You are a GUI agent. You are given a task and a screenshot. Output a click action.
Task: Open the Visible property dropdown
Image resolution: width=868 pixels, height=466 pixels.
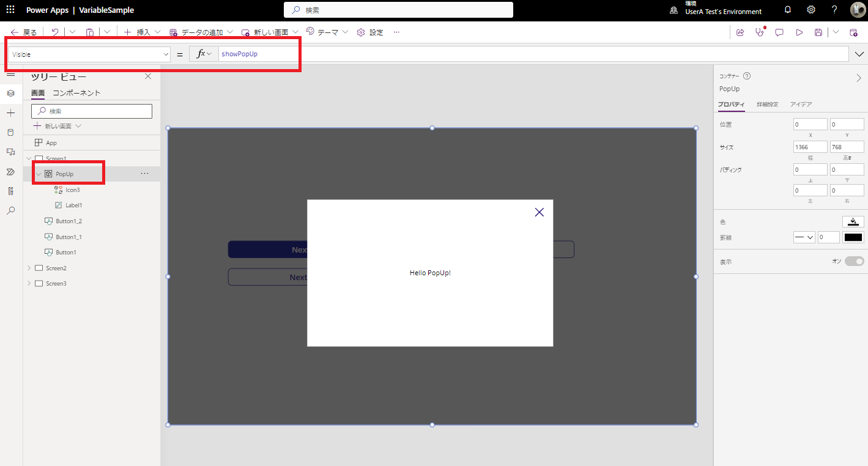click(x=89, y=54)
